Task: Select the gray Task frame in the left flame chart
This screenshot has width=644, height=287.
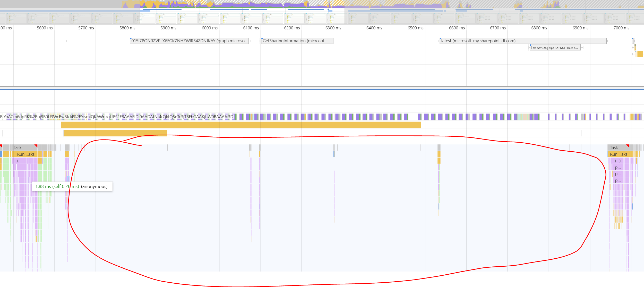Action: pyautogui.click(x=18, y=147)
